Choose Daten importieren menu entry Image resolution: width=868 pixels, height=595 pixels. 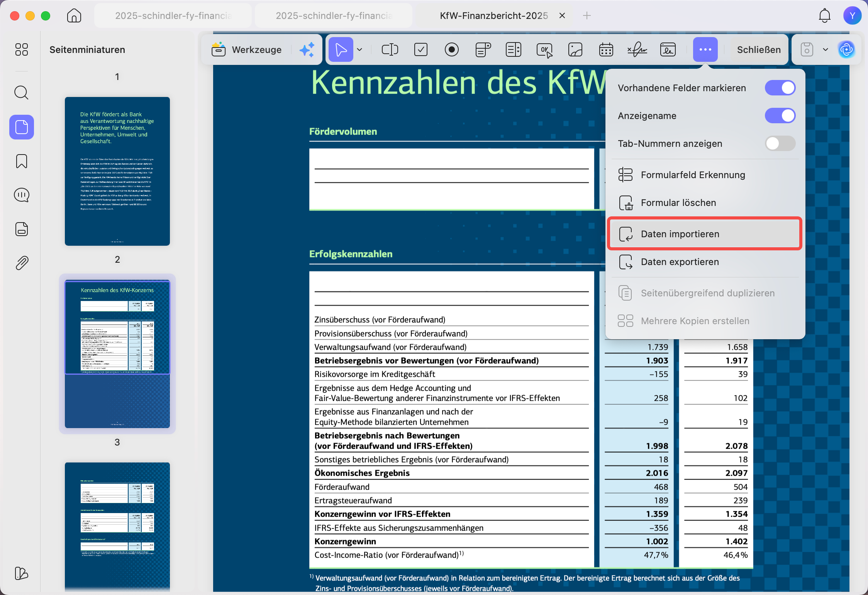705,234
